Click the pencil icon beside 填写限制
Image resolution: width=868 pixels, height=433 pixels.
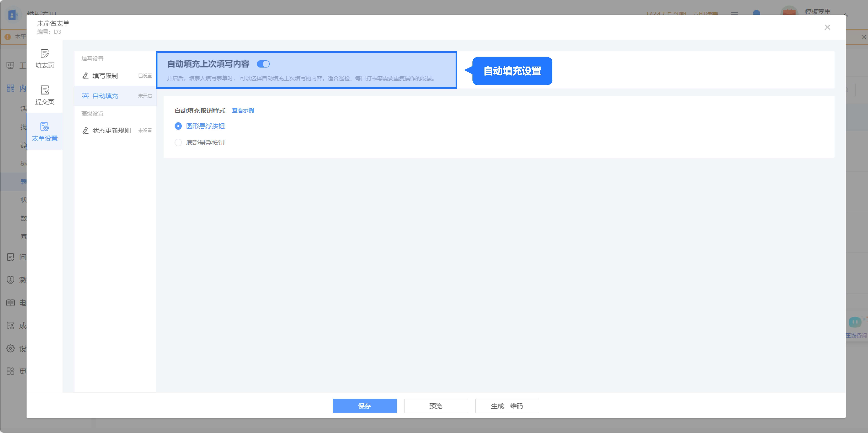point(86,76)
